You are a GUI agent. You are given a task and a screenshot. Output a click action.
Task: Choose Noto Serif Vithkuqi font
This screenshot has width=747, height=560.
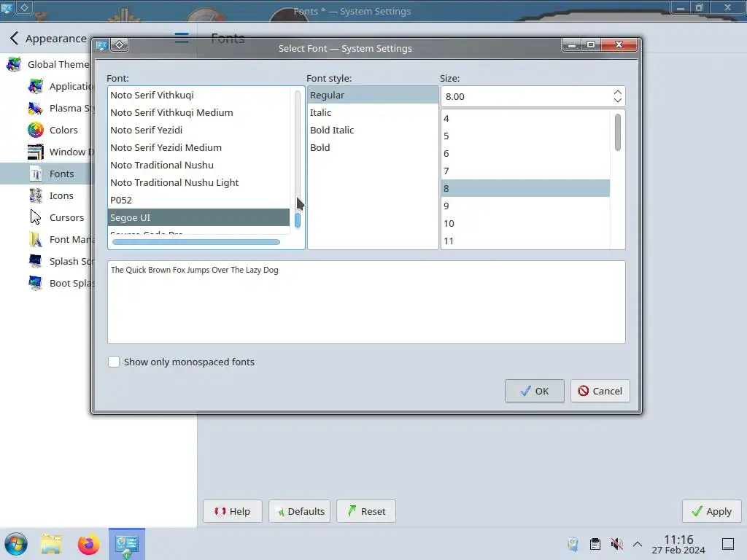[198, 95]
